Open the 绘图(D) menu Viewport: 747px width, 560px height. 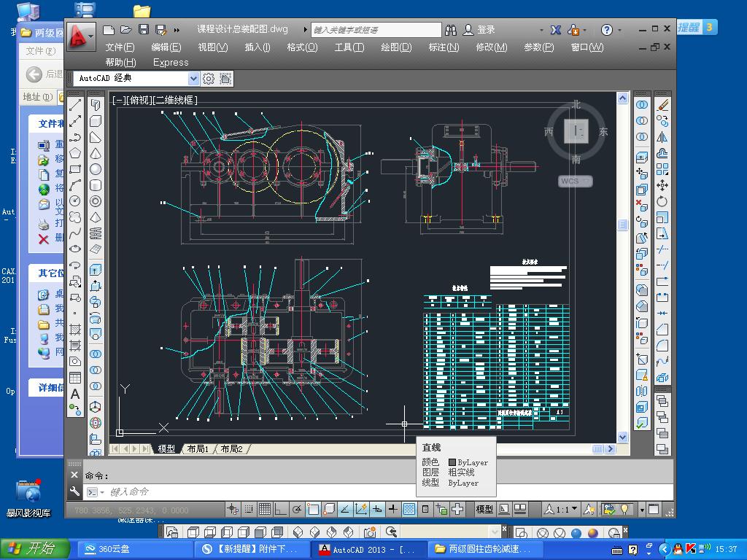[396, 47]
